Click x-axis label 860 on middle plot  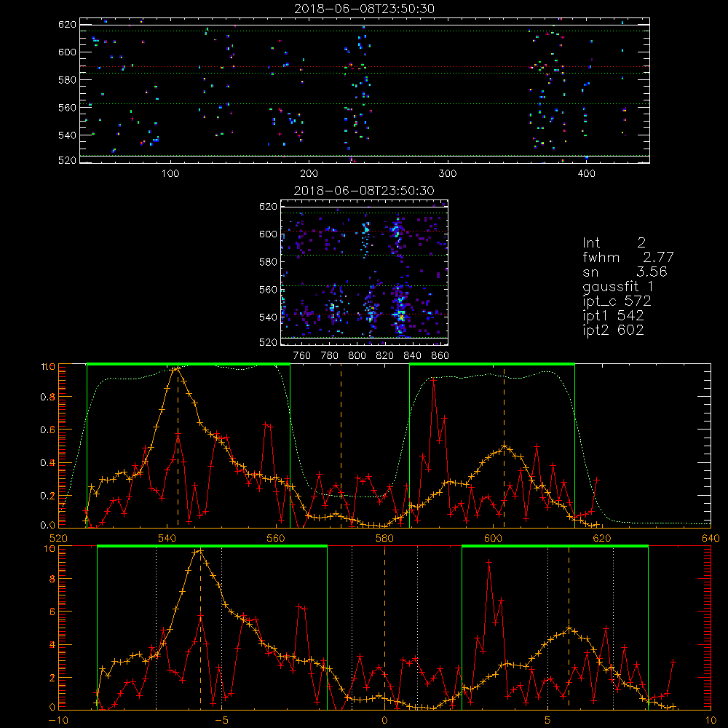pyautogui.click(x=440, y=356)
